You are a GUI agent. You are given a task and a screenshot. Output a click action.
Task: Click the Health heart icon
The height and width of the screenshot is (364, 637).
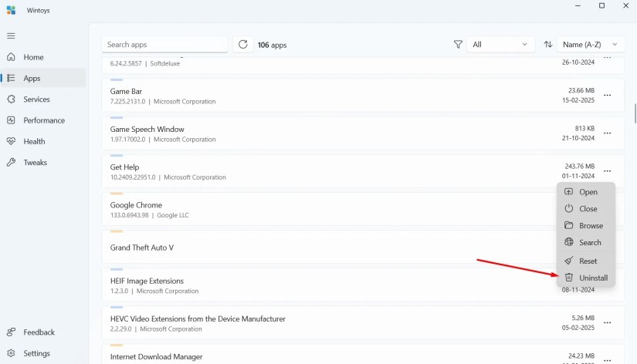coord(11,141)
